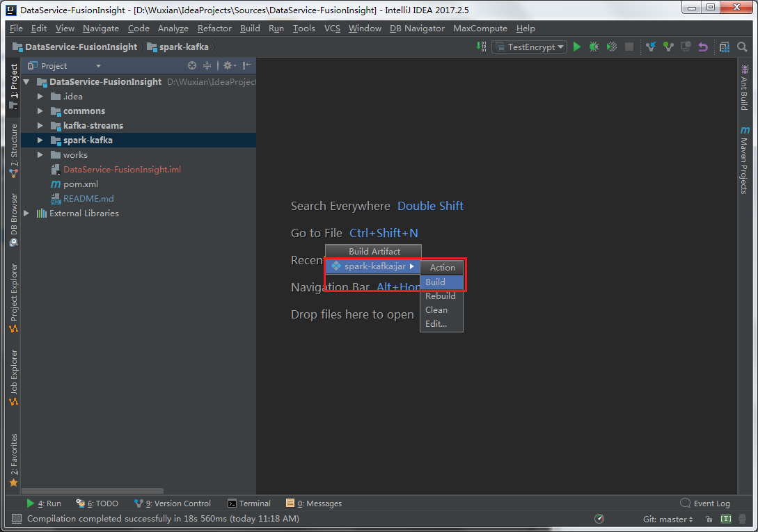Viewport: 758px width, 532px height.
Task: Expand the .idea folder
Action: (x=40, y=96)
